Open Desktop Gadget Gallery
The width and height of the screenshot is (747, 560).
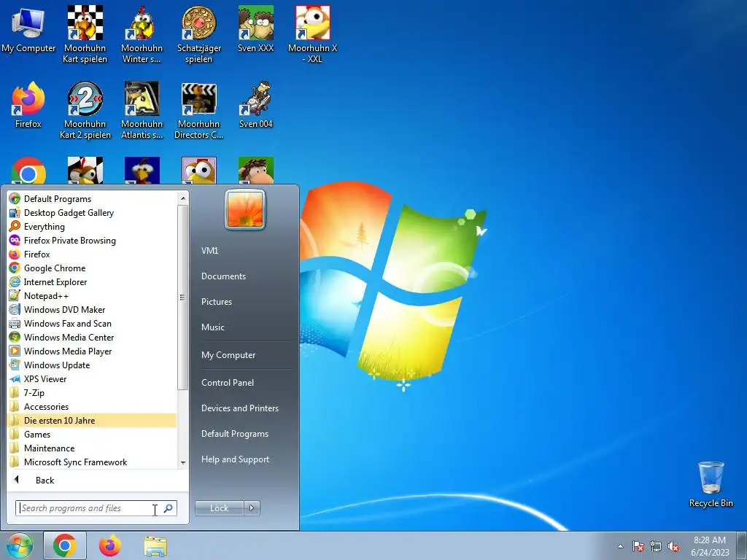91,212
